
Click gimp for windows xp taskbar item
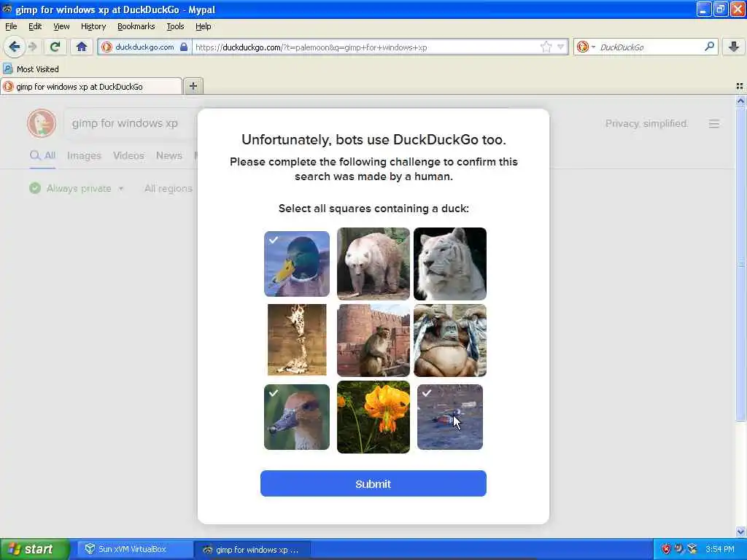252,550
